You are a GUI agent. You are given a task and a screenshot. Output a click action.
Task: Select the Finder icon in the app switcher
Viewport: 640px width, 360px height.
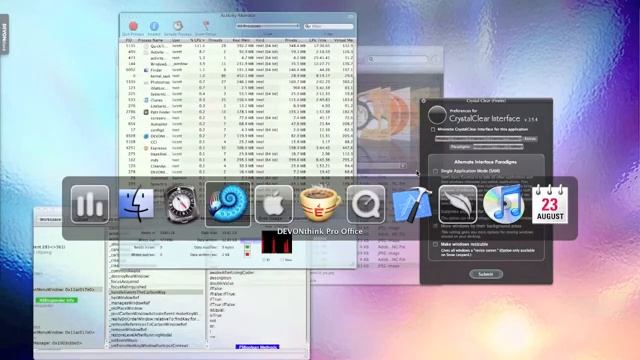136,204
